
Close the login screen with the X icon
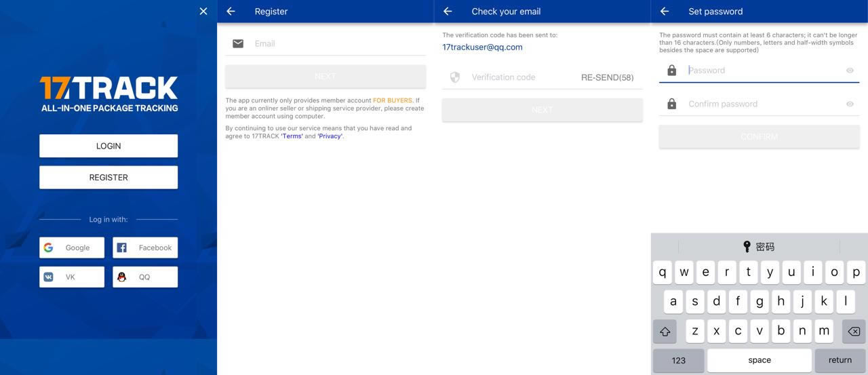[x=203, y=11]
